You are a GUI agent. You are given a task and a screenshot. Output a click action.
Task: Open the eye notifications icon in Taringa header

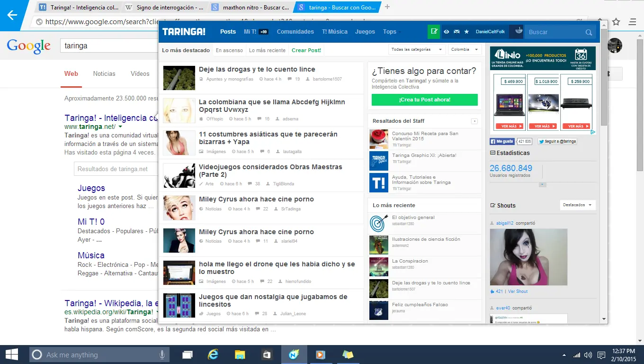446,32
